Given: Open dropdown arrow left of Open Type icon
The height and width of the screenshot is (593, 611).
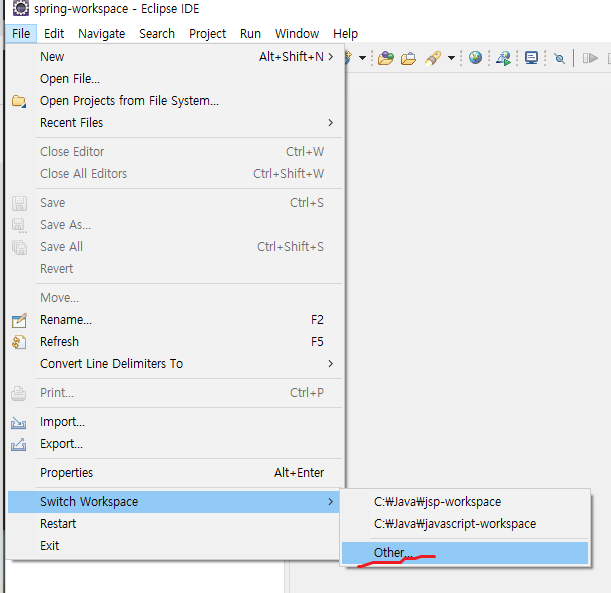Looking at the screenshot, I should (x=362, y=58).
